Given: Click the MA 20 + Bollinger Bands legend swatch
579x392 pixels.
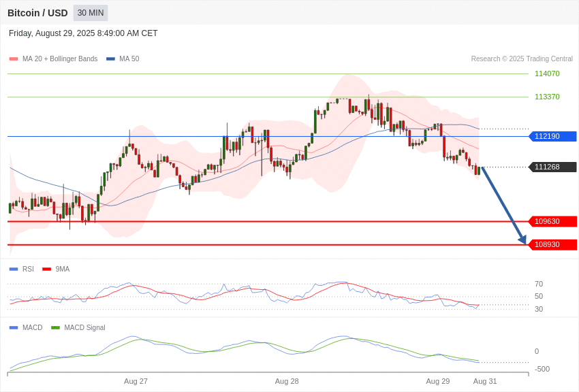Looking at the screenshot, I should tap(14, 59).
